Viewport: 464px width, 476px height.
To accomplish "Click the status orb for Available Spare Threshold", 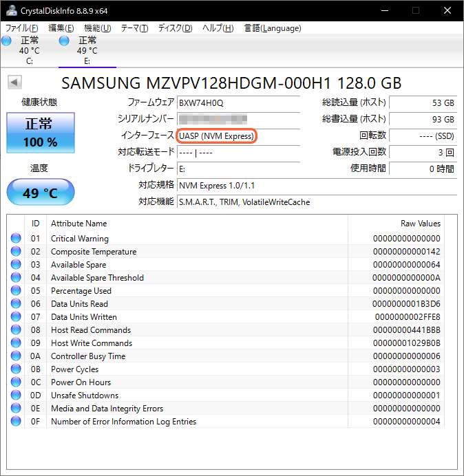I will (16, 277).
